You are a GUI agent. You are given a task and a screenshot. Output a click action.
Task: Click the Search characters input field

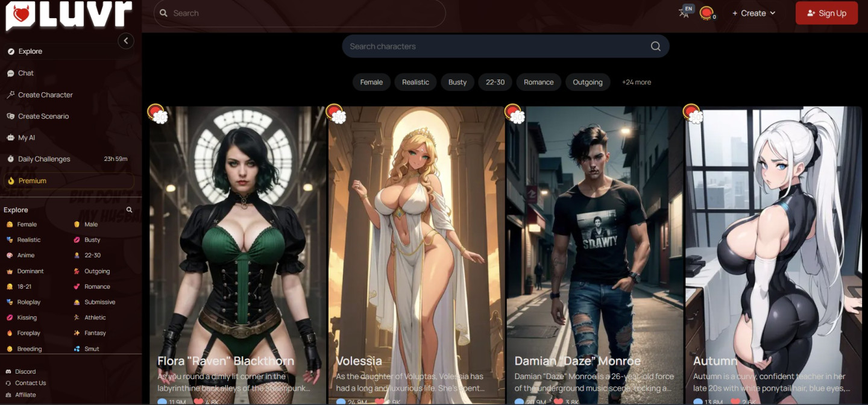(x=494, y=46)
